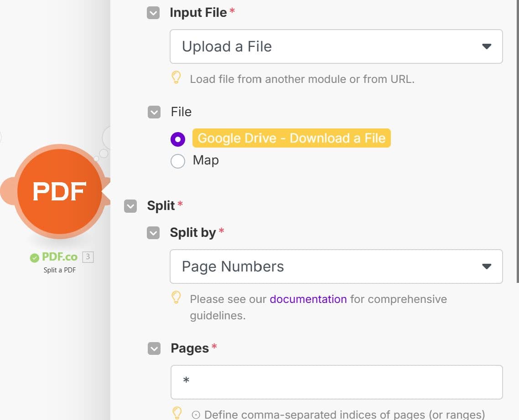Select the Google Drive - Download a File radio
This screenshot has width=519, height=420.
click(x=178, y=139)
